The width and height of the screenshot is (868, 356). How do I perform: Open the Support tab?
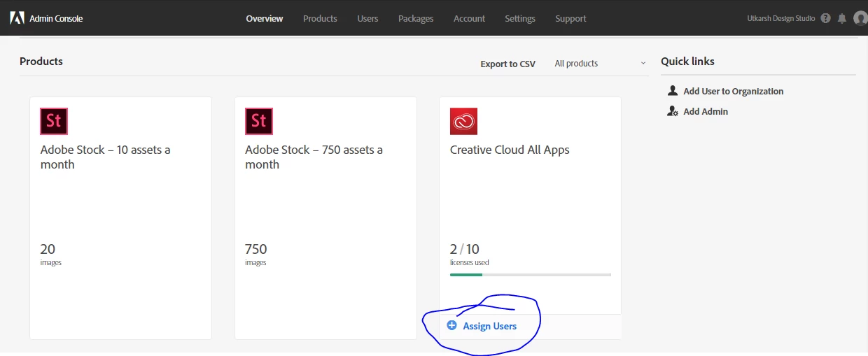click(x=570, y=19)
